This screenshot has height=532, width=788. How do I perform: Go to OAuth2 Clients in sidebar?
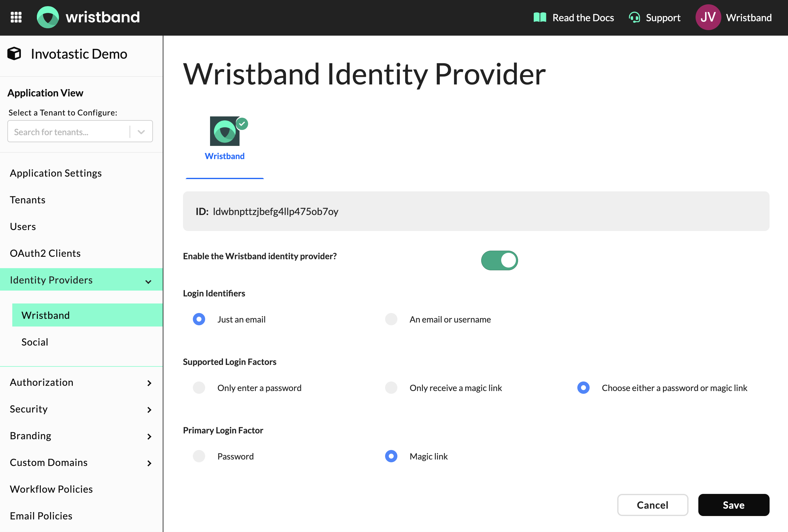(45, 253)
